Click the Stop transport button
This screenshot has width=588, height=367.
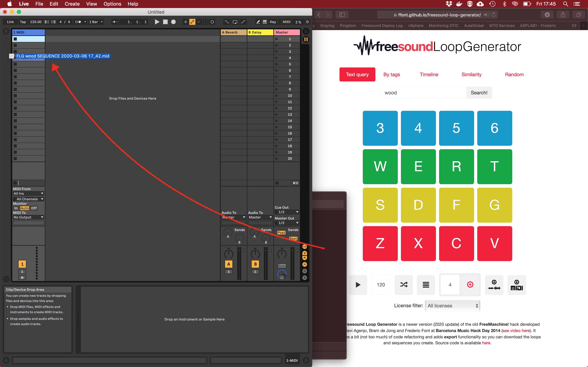165,22
